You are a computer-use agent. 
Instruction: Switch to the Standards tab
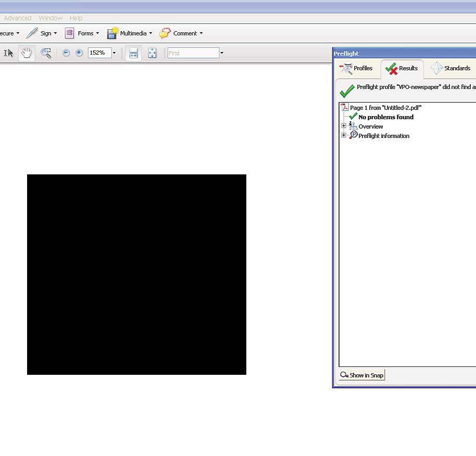pyautogui.click(x=450, y=68)
